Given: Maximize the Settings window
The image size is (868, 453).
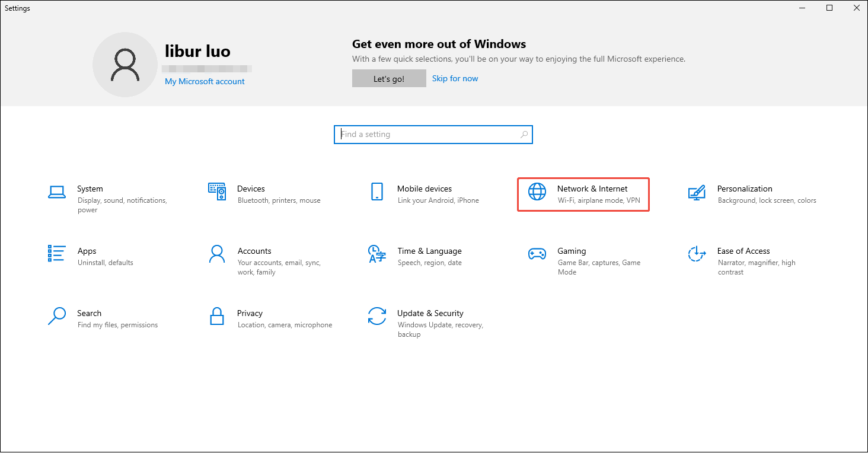Looking at the screenshot, I should coord(829,8).
